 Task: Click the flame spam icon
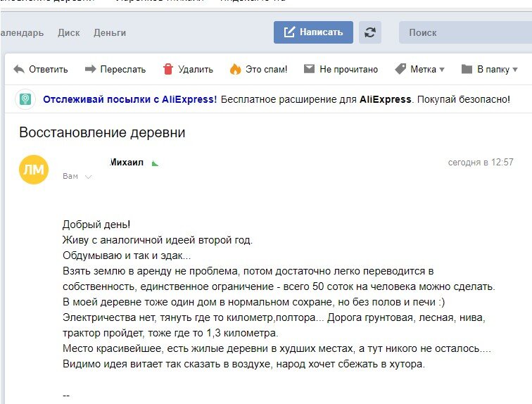point(235,69)
